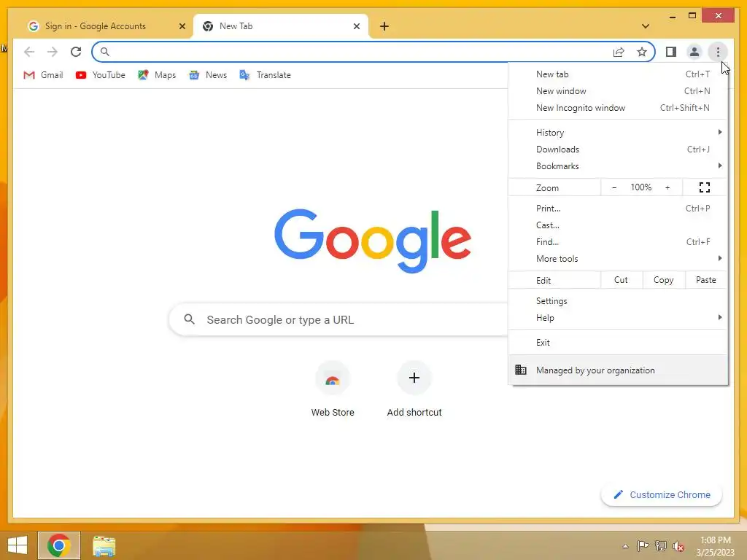Viewport: 747px width, 560px height.
Task: Click Paste in the Edit row
Action: [706, 280]
